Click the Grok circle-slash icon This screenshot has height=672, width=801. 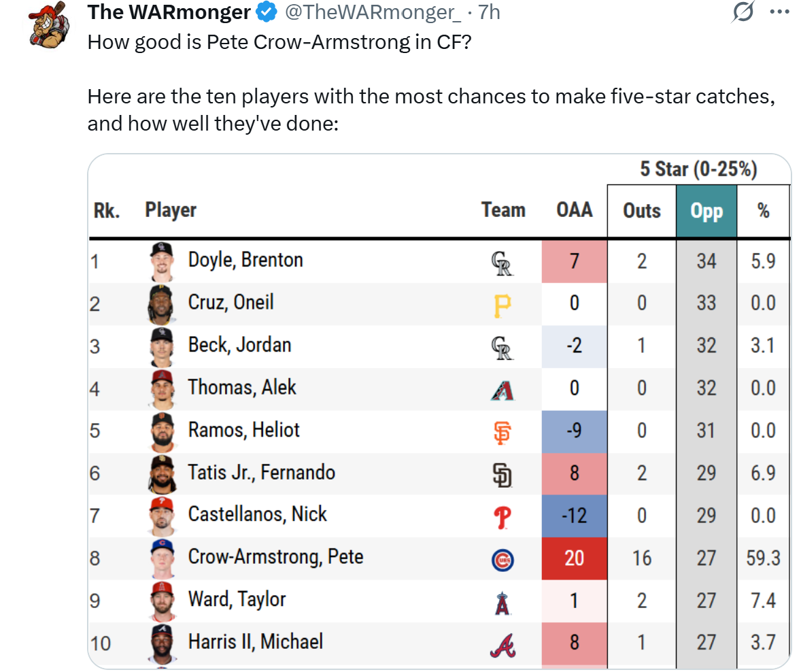click(744, 13)
